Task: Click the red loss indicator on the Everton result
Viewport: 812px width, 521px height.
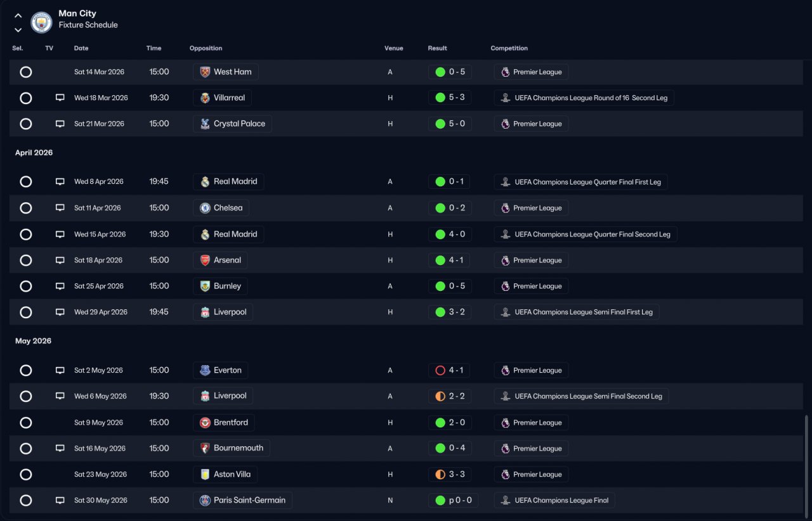Action: click(x=440, y=370)
